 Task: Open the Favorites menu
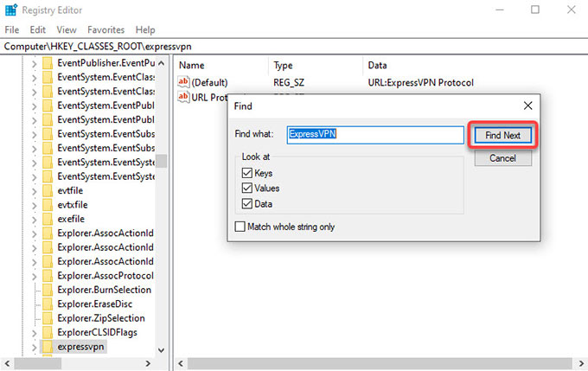pos(105,29)
